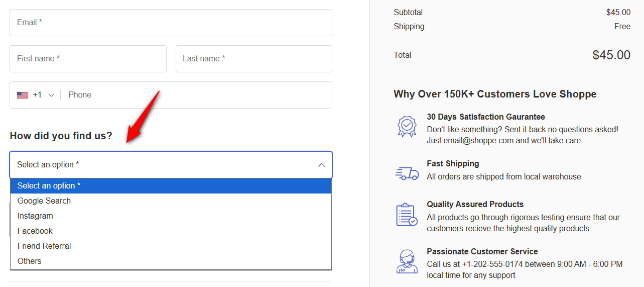The width and height of the screenshot is (644, 287).
Task: Click the Email input field
Action: [x=171, y=23]
